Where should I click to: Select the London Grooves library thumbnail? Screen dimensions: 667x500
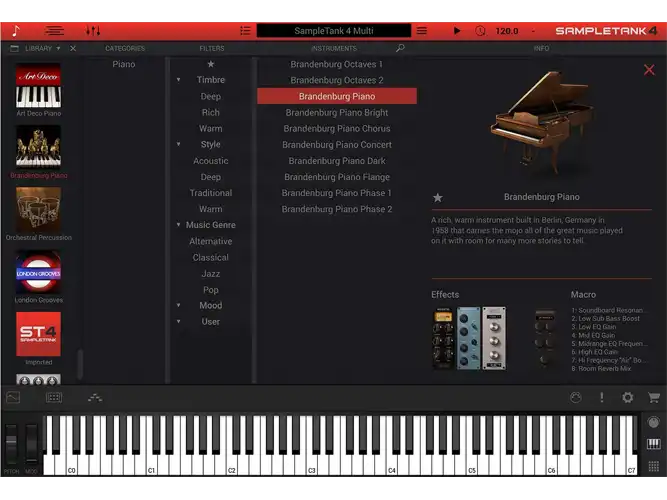[38, 272]
